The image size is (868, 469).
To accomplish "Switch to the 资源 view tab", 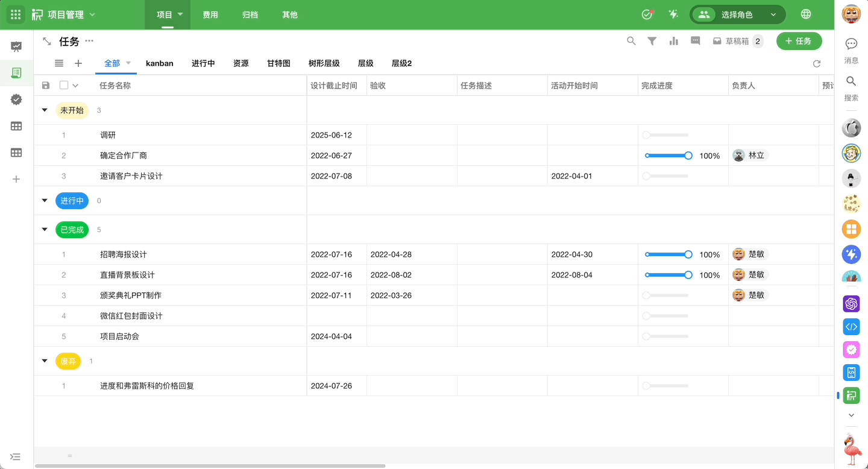I will [x=241, y=63].
